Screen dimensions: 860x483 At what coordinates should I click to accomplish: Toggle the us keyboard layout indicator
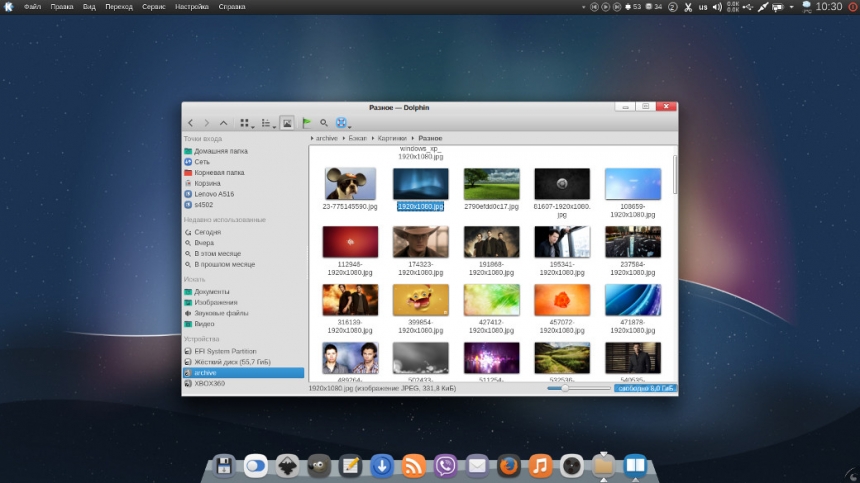coord(703,7)
